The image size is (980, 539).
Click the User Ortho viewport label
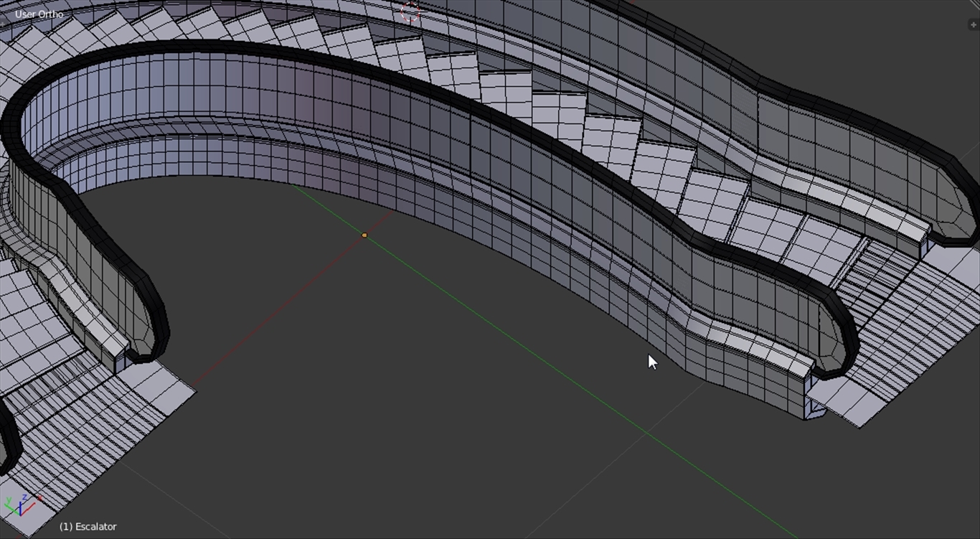pos(38,14)
